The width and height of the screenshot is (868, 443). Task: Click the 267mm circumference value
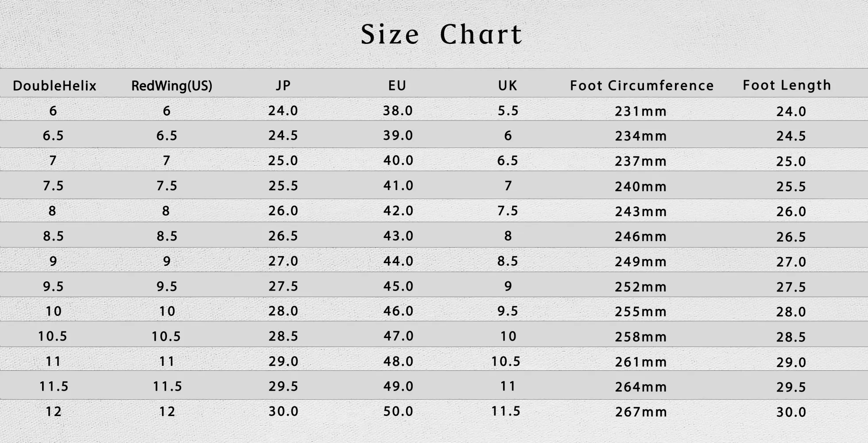point(641,412)
